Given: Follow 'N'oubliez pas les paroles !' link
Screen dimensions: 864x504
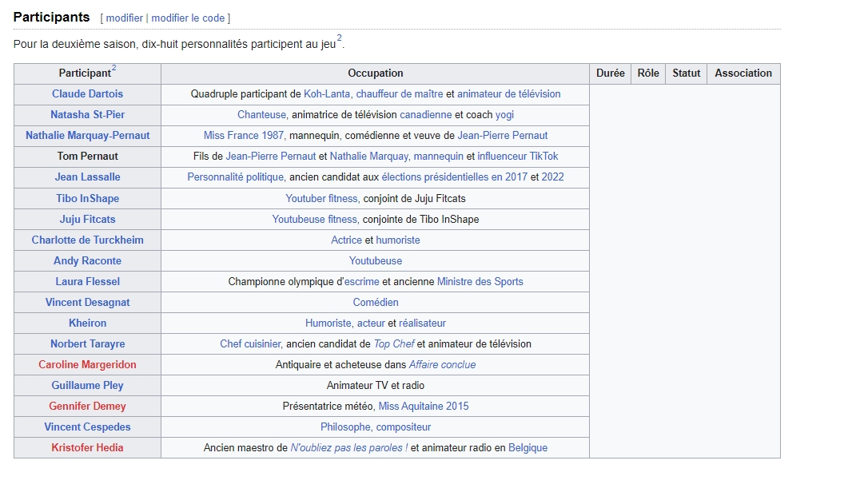Looking at the screenshot, I should [x=349, y=448].
